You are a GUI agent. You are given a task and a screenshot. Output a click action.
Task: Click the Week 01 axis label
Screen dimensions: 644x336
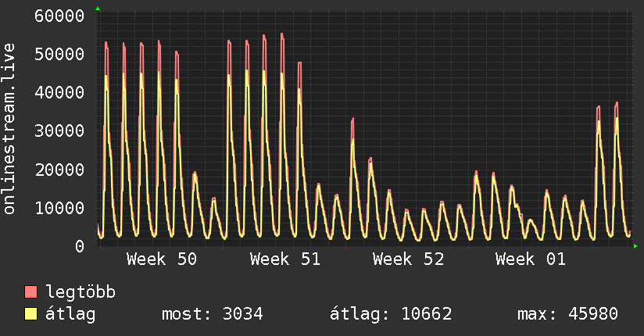(x=531, y=259)
